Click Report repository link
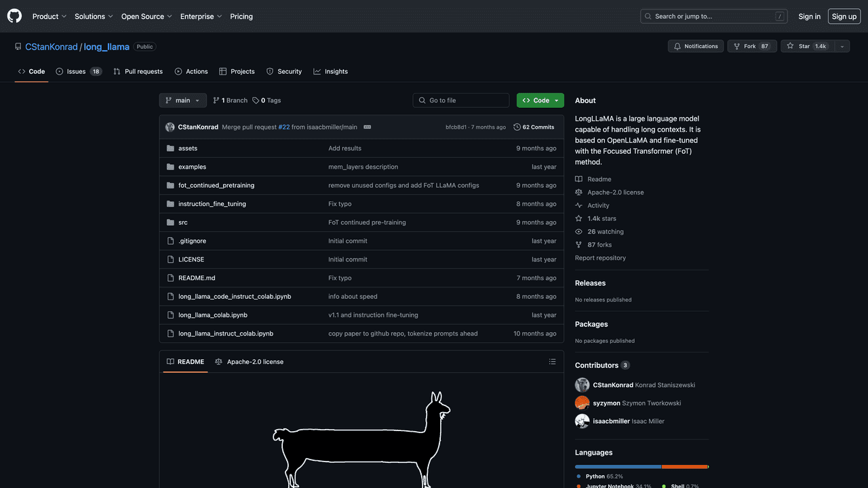 600,258
